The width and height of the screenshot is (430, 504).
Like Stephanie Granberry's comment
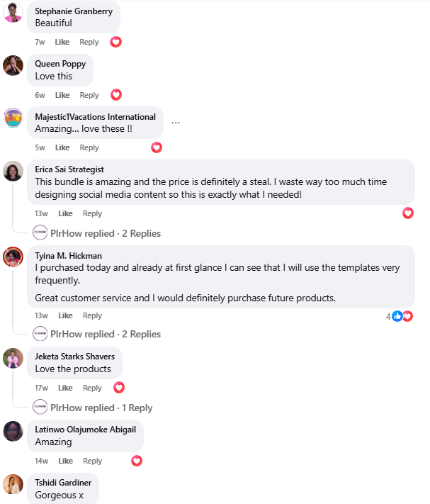[x=62, y=43]
